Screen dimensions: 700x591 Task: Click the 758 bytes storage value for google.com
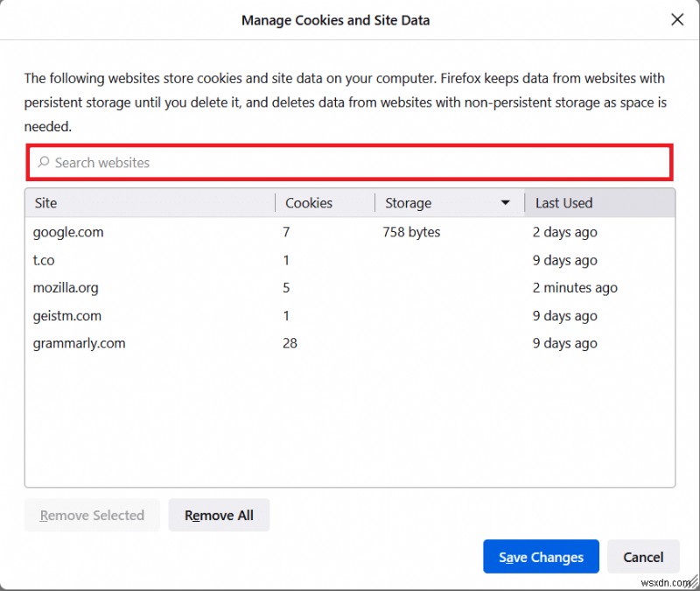point(411,232)
